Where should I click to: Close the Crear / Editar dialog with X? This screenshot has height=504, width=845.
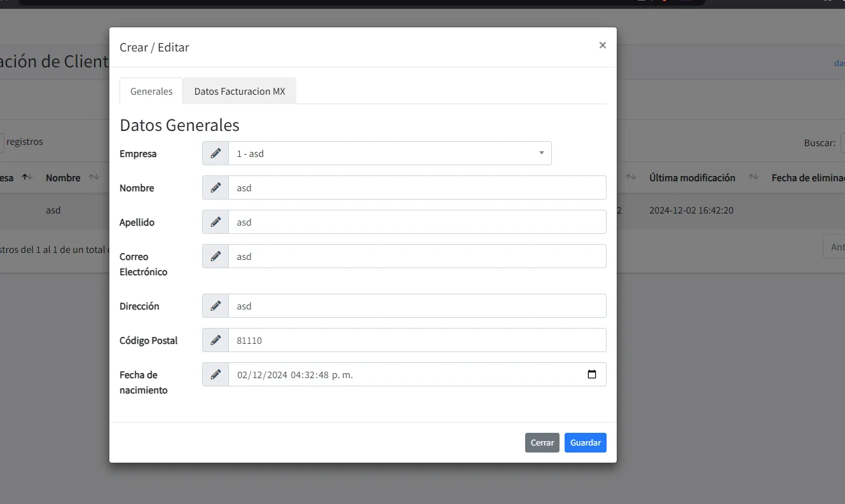(602, 45)
